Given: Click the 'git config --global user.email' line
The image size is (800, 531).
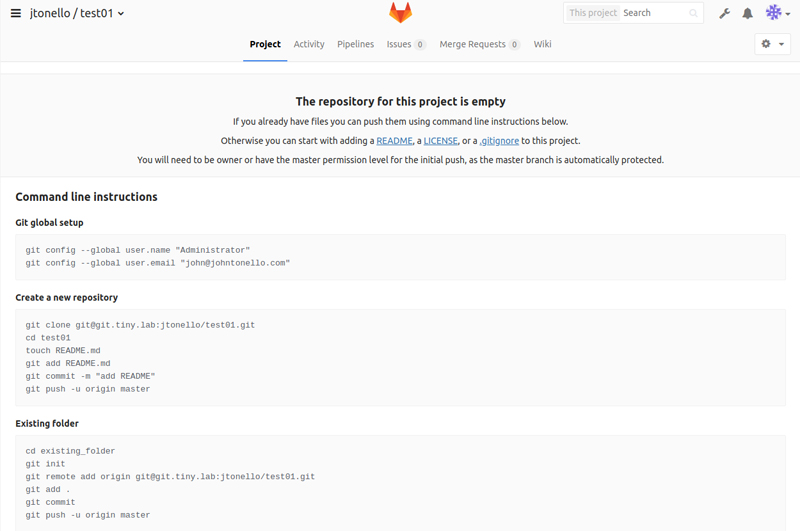Looking at the screenshot, I should (x=158, y=263).
